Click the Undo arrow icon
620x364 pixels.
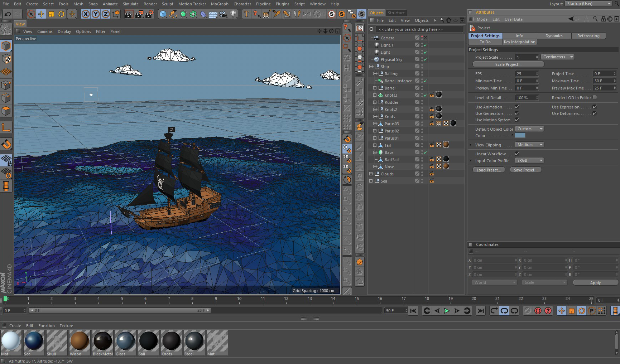pos(8,14)
